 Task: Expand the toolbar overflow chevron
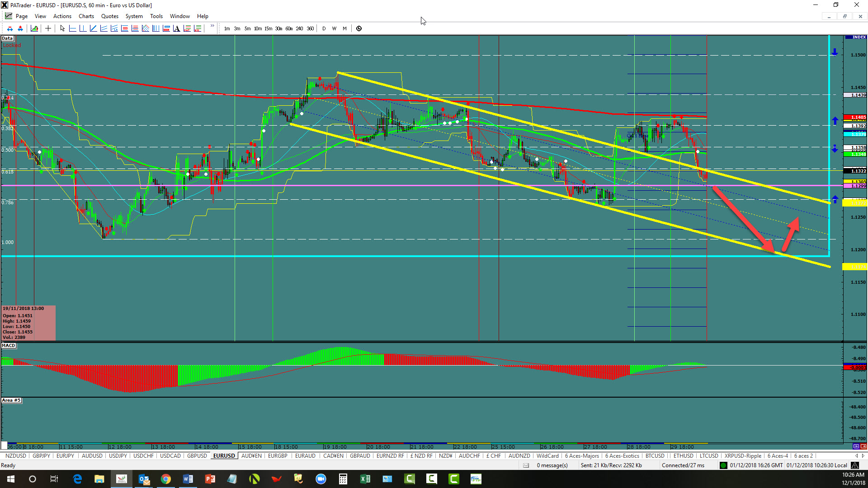212,26
